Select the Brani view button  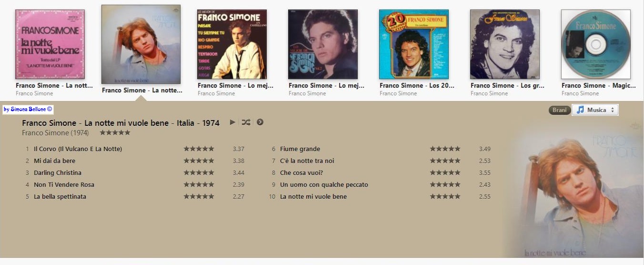pos(560,110)
